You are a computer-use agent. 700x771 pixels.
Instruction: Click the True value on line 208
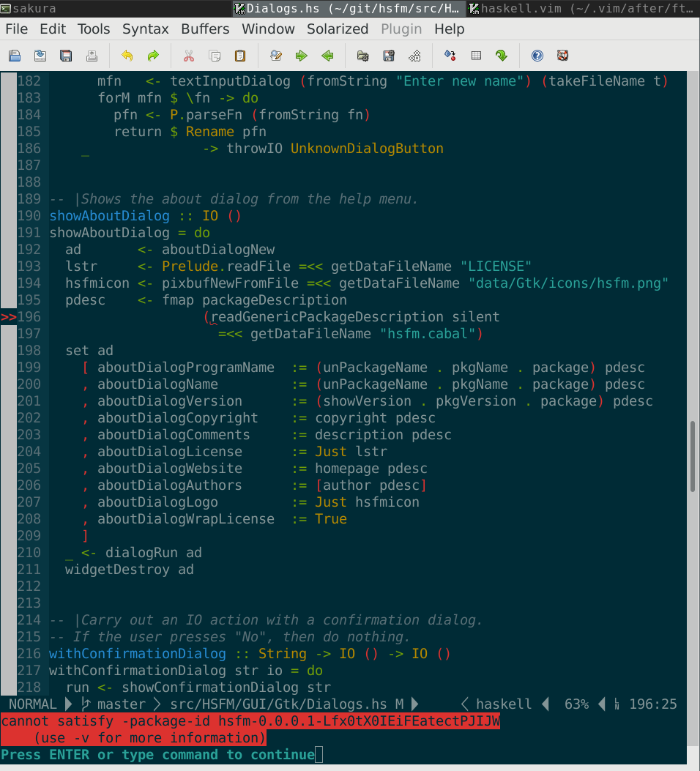click(331, 518)
